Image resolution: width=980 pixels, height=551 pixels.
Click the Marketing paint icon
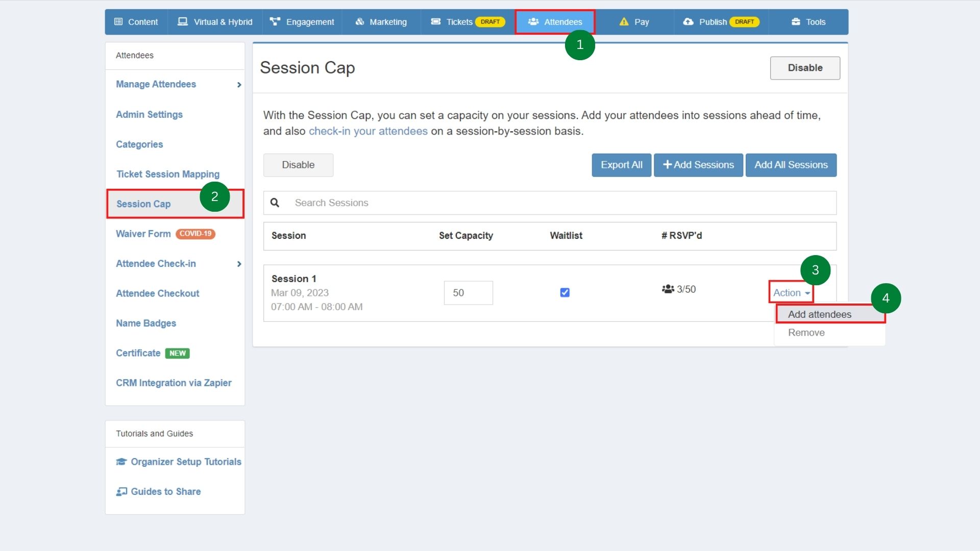(x=359, y=21)
